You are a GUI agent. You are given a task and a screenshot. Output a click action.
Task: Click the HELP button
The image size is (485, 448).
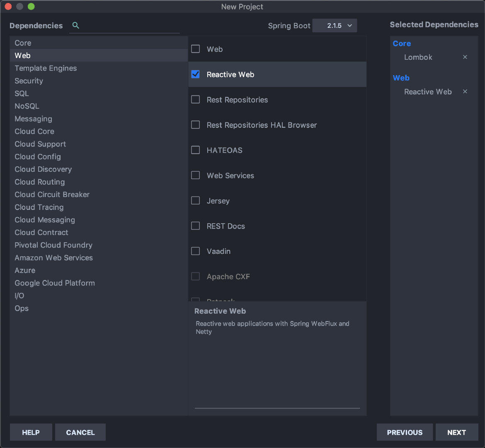pyautogui.click(x=31, y=432)
